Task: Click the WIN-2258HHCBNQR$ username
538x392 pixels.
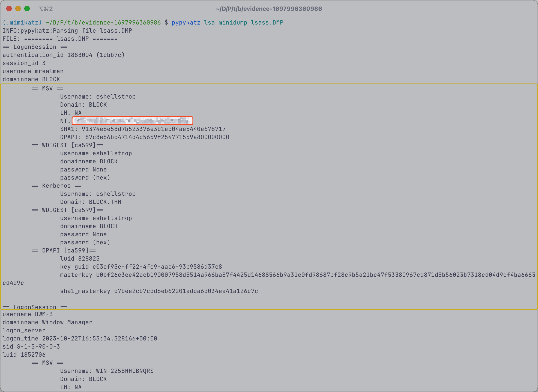Action: point(125,371)
